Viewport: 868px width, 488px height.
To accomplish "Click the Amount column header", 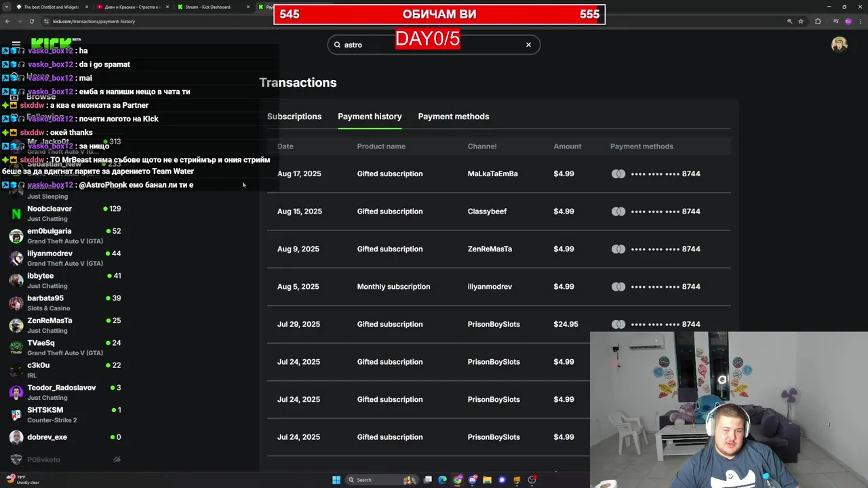I will [567, 146].
